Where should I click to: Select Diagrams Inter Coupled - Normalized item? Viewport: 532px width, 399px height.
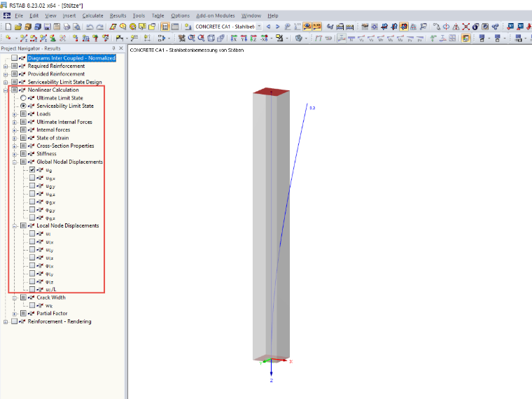click(71, 58)
